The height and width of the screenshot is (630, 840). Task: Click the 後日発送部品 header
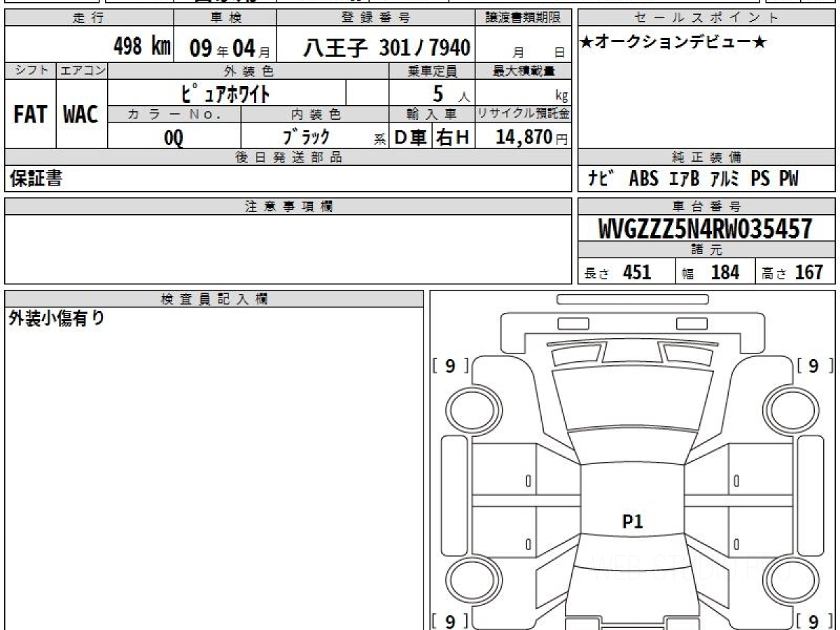pyautogui.click(x=288, y=157)
